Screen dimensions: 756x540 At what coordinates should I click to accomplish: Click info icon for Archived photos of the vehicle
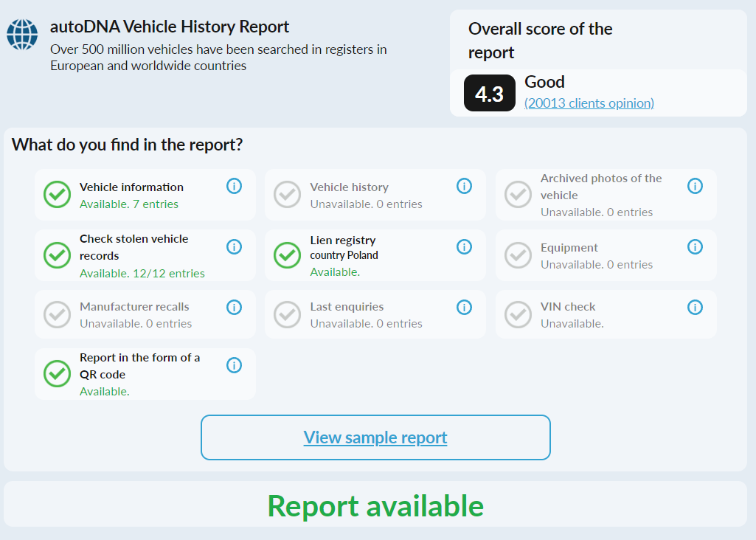pos(695,186)
